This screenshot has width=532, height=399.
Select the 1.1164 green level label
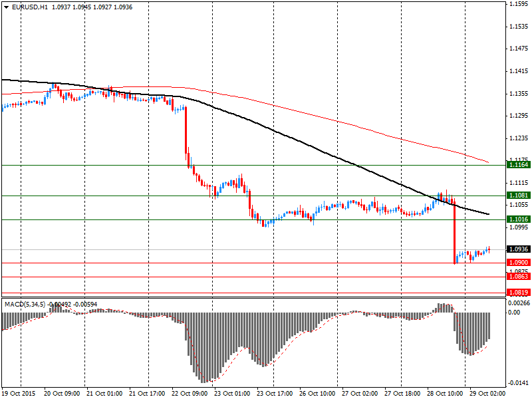[x=519, y=165]
